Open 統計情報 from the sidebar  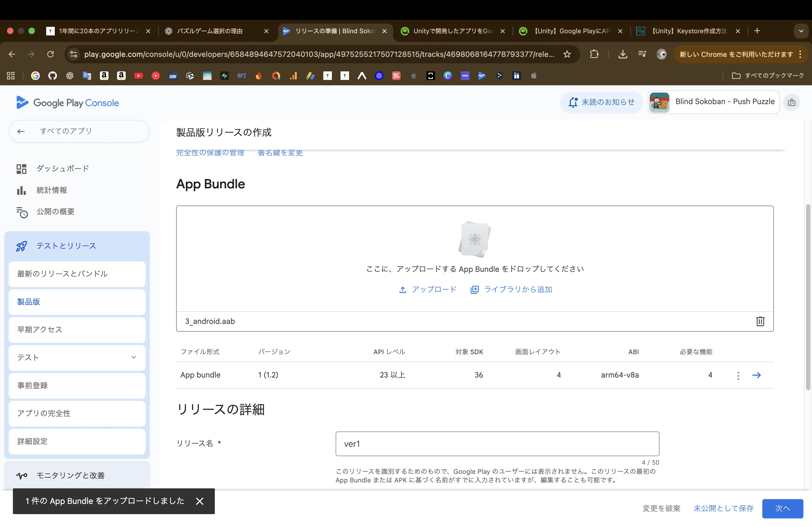pyautogui.click(x=52, y=190)
